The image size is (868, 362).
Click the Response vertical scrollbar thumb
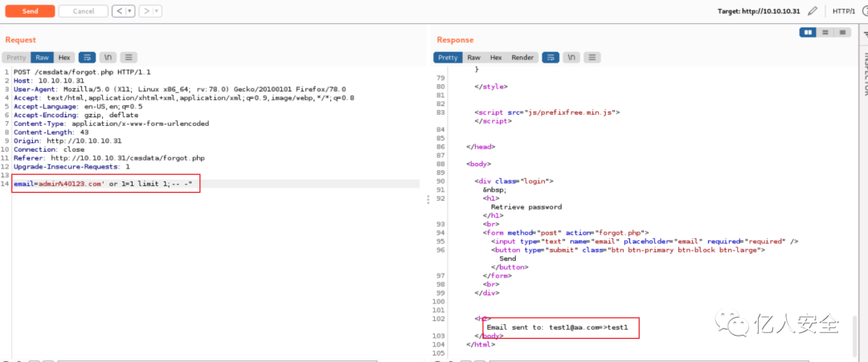click(856, 338)
